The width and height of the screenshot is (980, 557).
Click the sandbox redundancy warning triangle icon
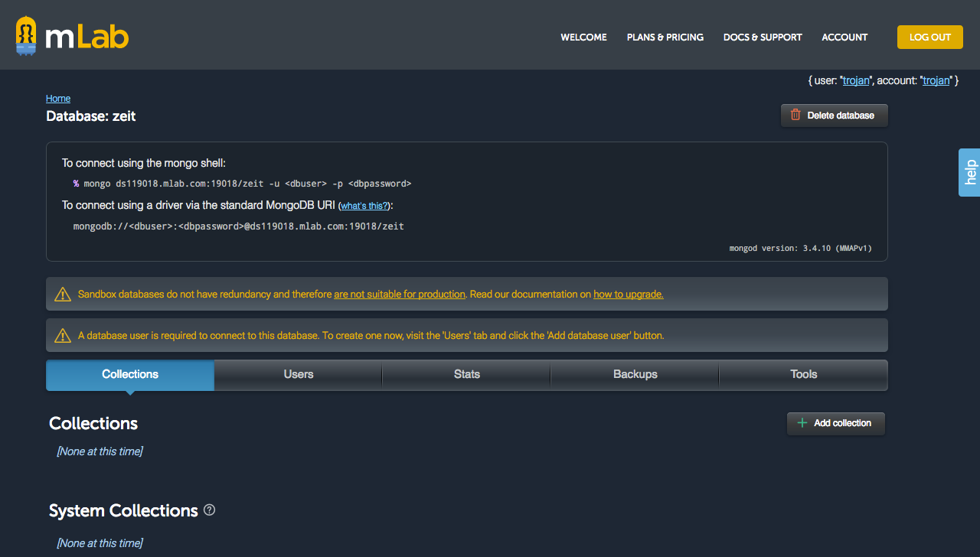click(x=63, y=295)
